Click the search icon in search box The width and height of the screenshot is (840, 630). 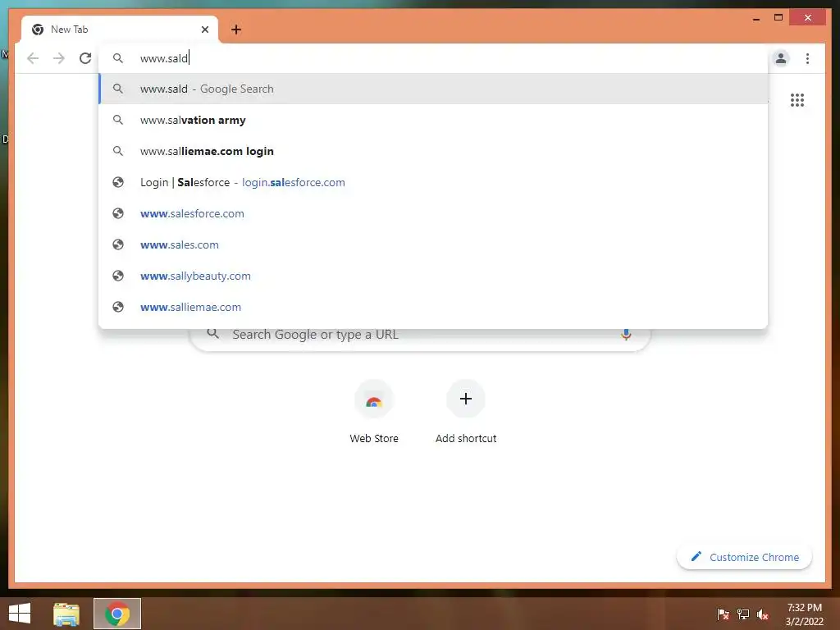212,335
